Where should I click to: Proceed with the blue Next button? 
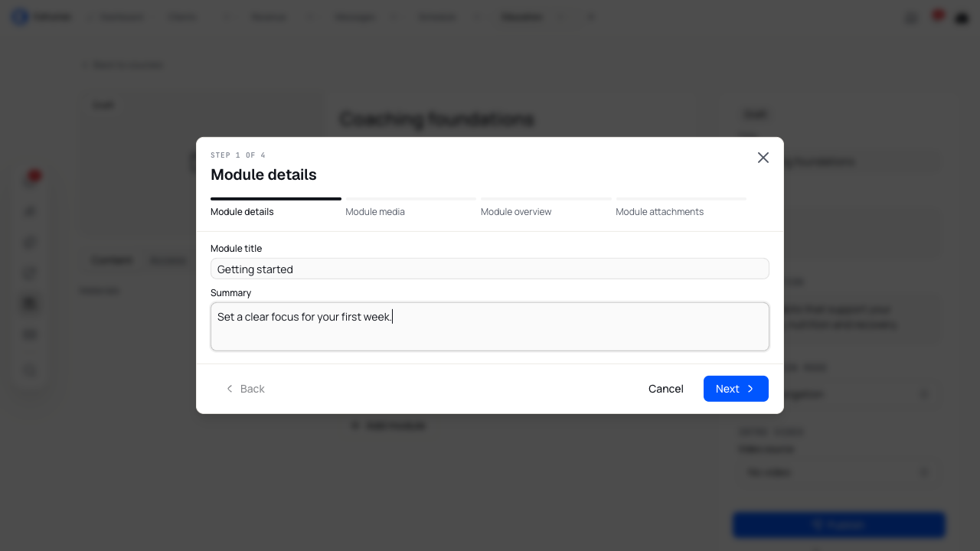(x=736, y=389)
